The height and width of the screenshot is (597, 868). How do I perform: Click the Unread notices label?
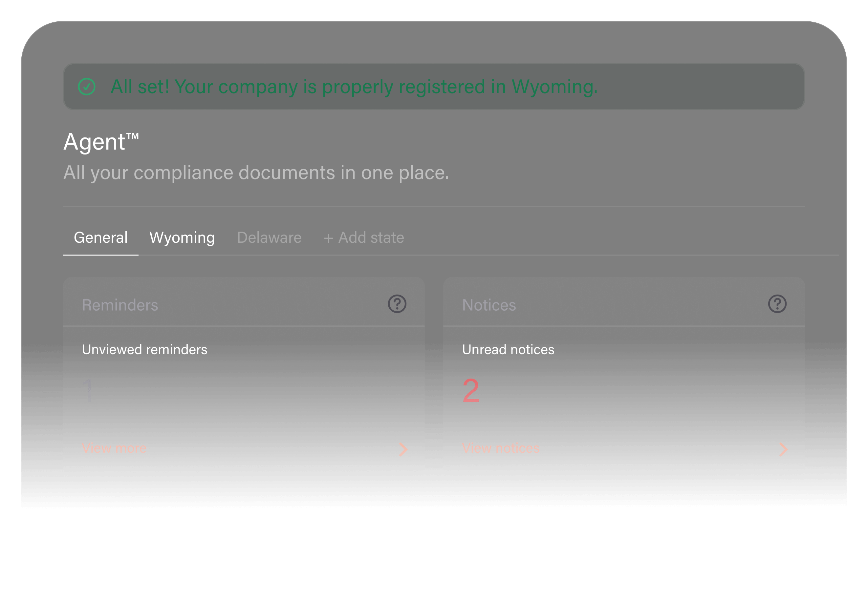[508, 349]
